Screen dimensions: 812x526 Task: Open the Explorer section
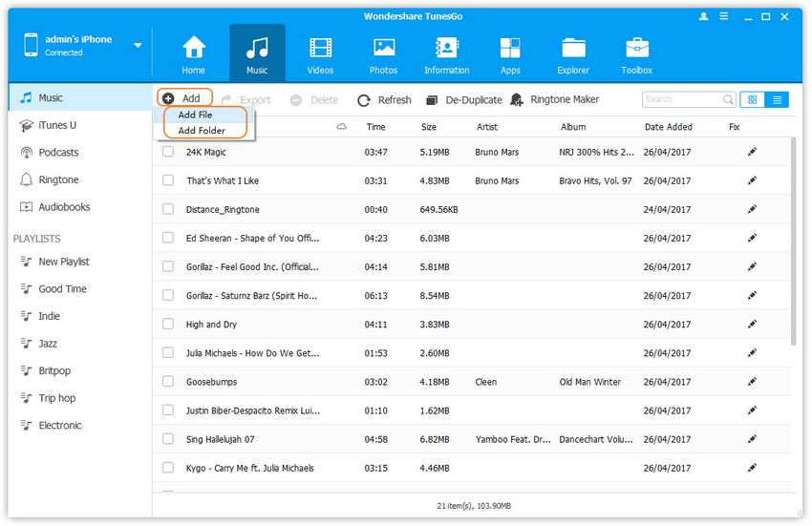point(573,54)
